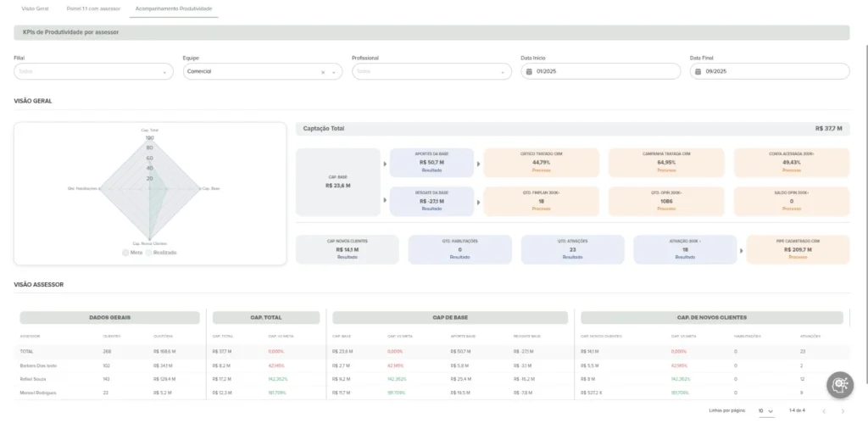This screenshot has height=429, width=868.
Task: Click the arrow before Resgate da Base
Action: point(385,201)
